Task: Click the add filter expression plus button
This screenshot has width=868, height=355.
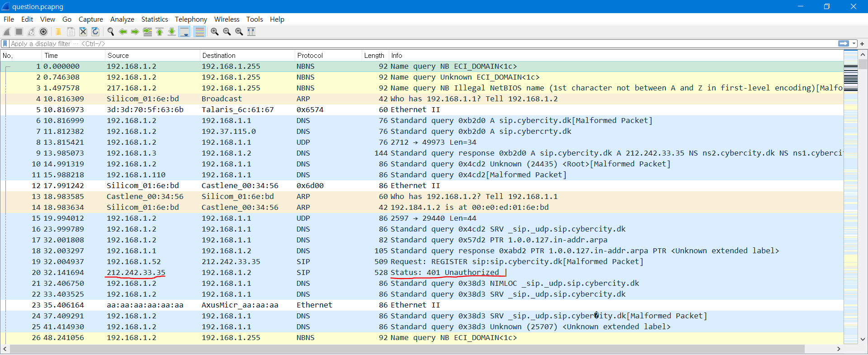Action: pos(862,44)
